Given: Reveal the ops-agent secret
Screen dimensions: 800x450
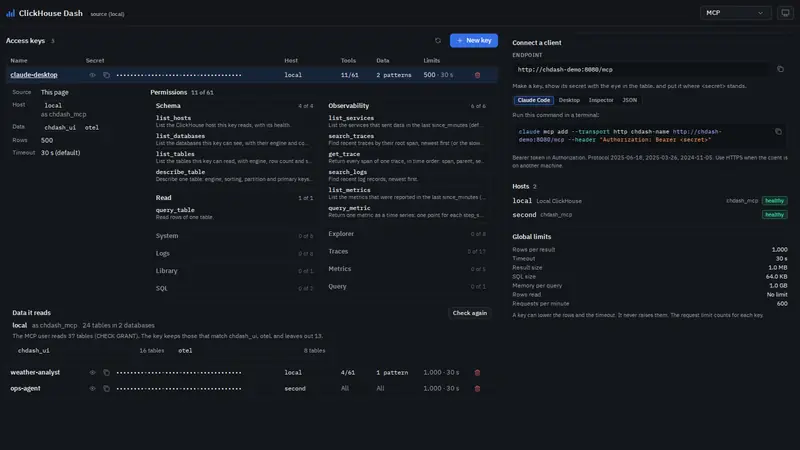Looking at the screenshot, I should [x=92, y=388].
